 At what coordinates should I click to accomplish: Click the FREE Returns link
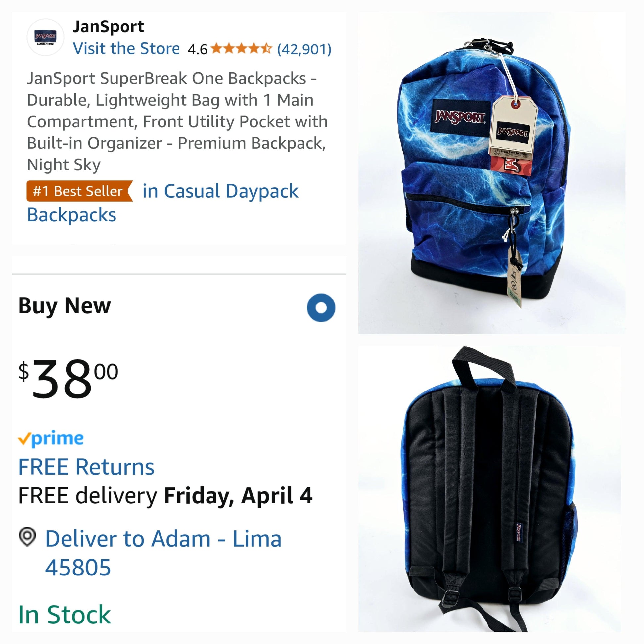[86, 467]
